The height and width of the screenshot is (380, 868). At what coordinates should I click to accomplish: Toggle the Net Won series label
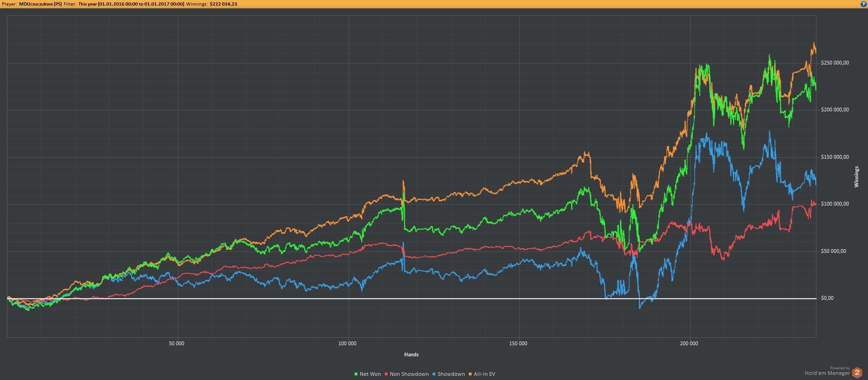[x=370, y=374]
